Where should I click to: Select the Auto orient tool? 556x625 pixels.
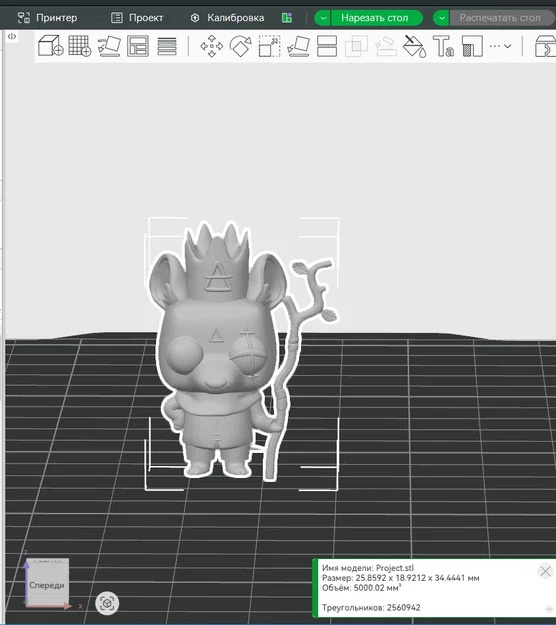tap(109, 46)
